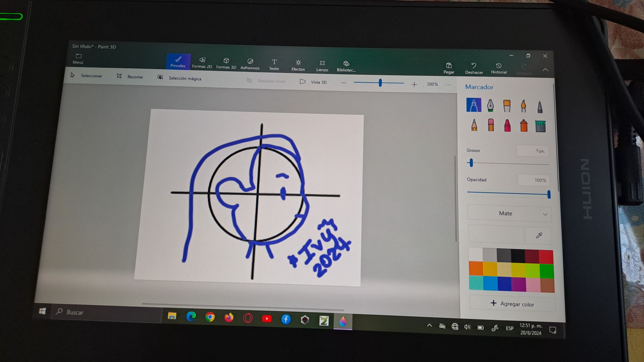Select the orange color swatch
The image size is (644, 362).
(476, 269)
